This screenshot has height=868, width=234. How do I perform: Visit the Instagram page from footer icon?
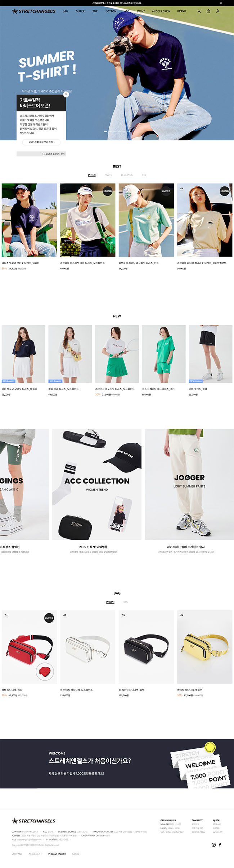tap(213, 845)
